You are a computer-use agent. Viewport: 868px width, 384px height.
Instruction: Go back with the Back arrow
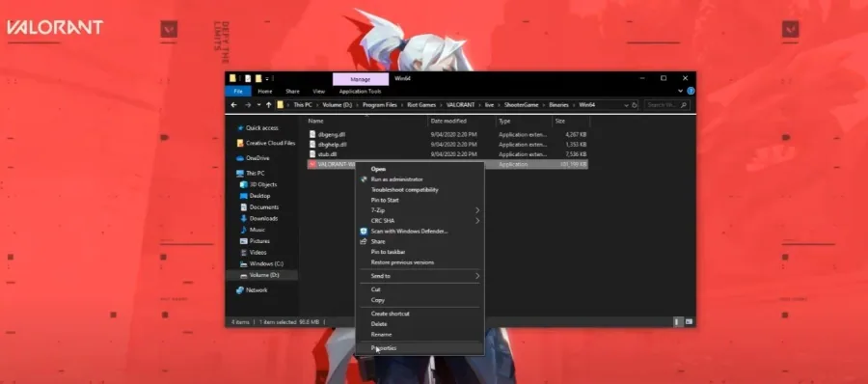pyautogui.click(x=234, y=105)
